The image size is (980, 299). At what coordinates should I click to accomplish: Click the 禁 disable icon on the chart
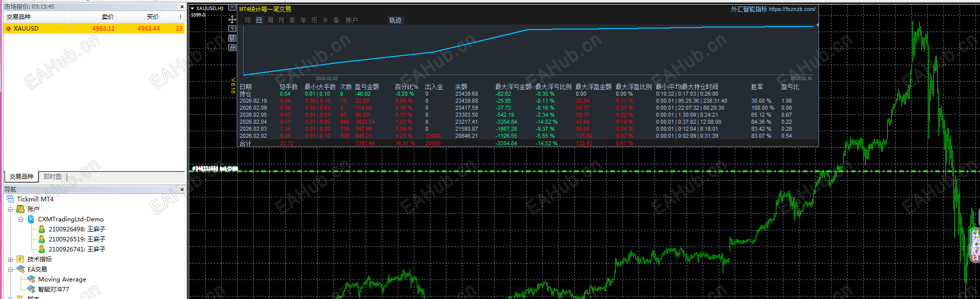point(232,38)
